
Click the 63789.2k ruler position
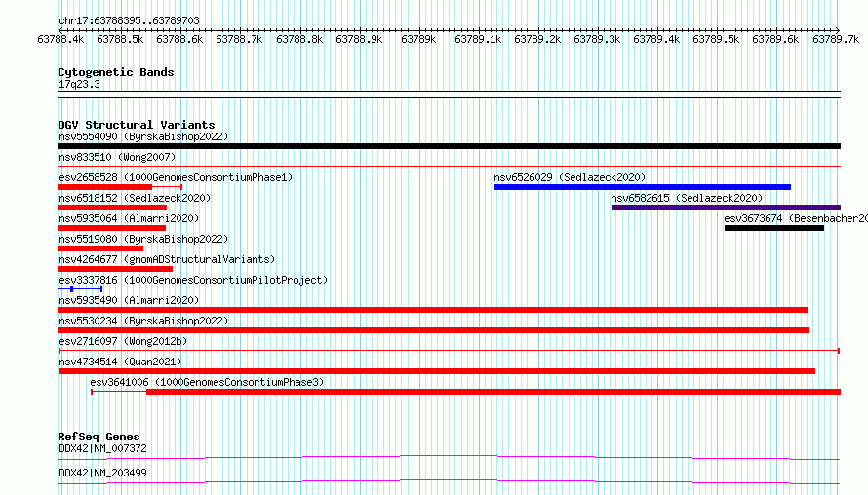click(537, 39)
